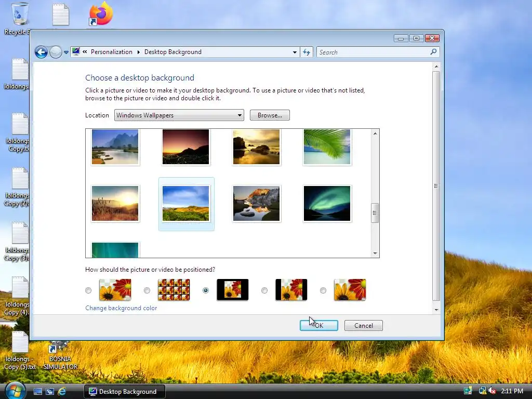Click the Desktop Background breadcrumb
The height and width of the screenshot is (399, 532).
[172, 52]
